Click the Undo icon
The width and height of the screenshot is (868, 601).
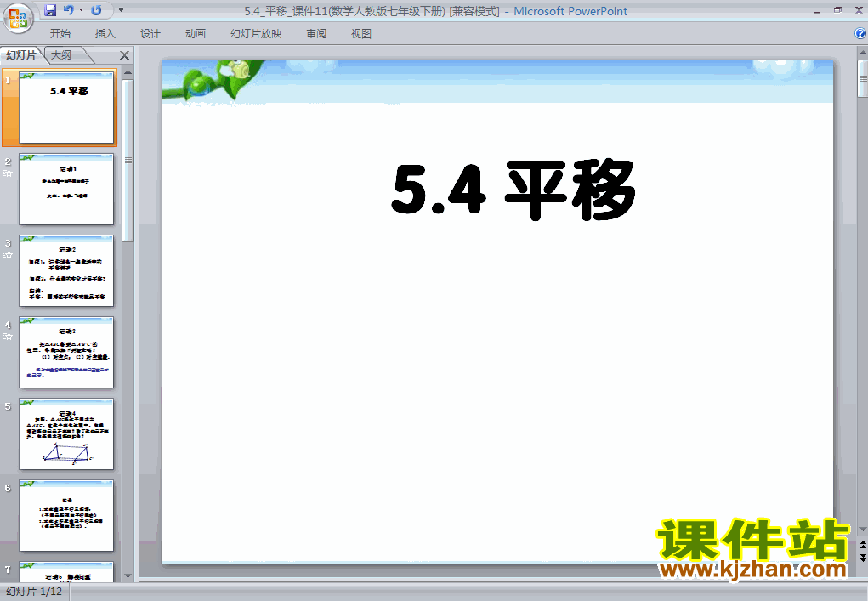coord(69,10)
